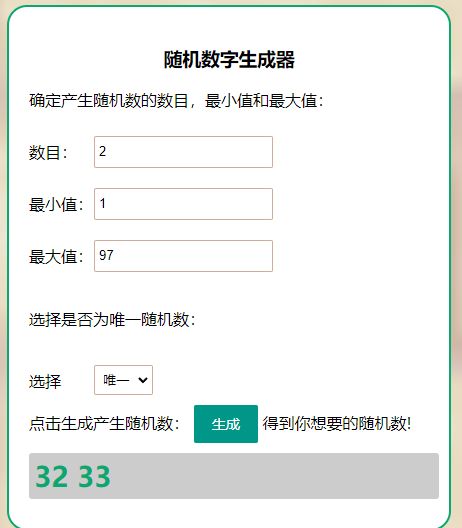Click the 随机数字生成器 title heading
Screen dimensions: 462x528
click(229, 60)
